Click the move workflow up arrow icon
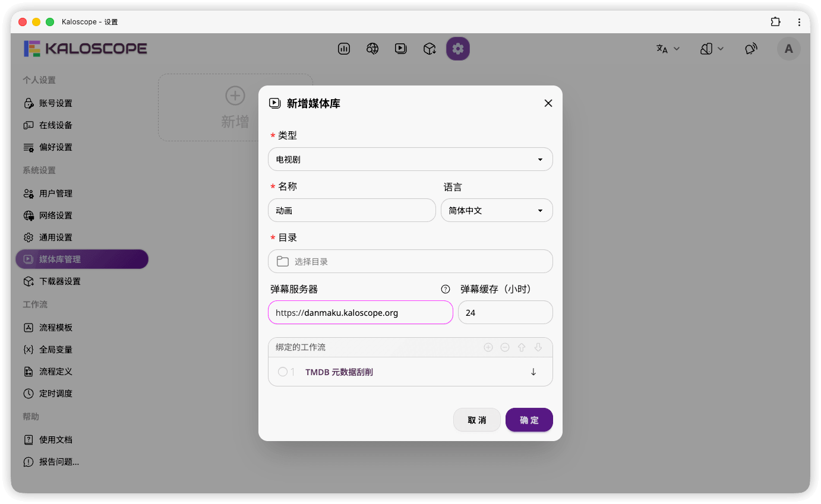The width and height of the screenshot is (821, 504). click(x=522, y=347)
